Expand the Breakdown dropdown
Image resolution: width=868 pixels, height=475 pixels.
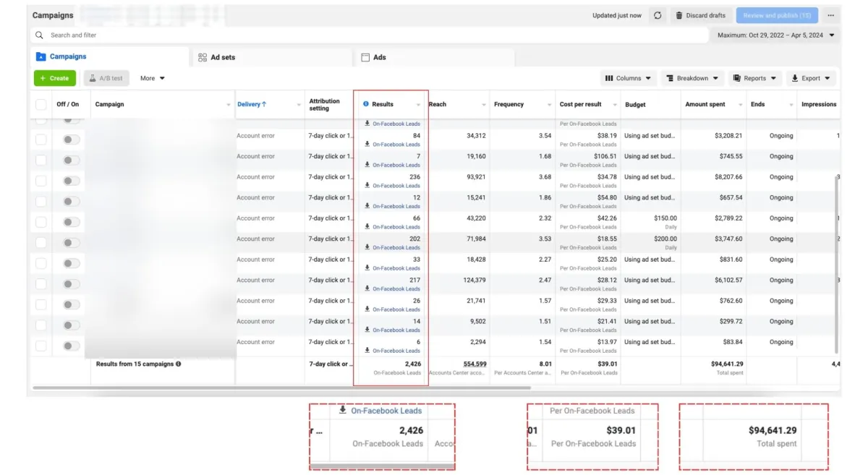tap(692, 78)
